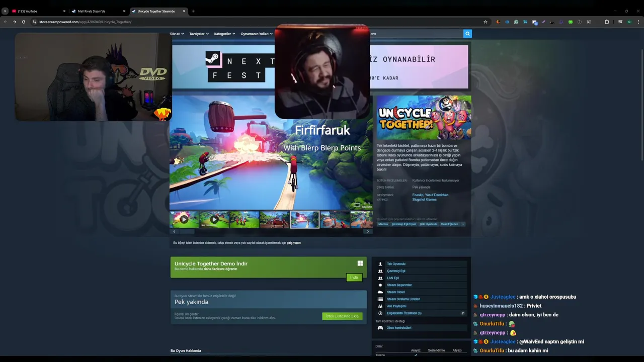644x362 pixels.
Task: Open the Çevrimiçi Eşli feature link
Action: pyautogui.click(x=396, y=271)
